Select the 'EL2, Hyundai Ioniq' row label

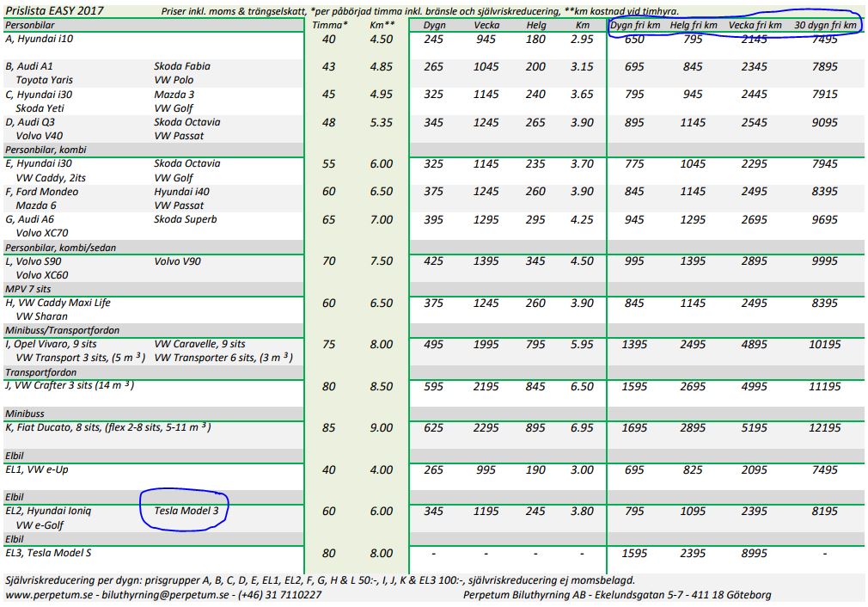48,512
